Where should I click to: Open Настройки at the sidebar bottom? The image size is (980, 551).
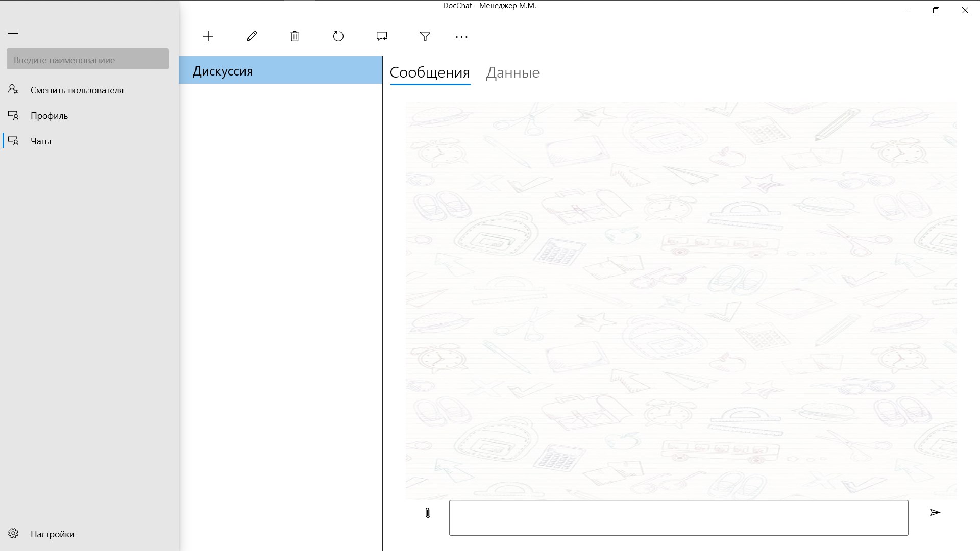pos(52,534)
